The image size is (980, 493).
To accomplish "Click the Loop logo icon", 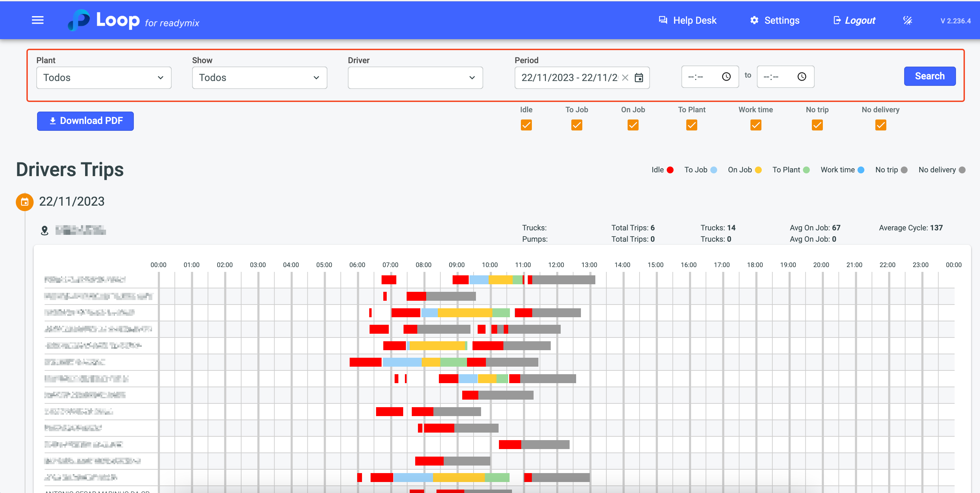I will pos(79,20).
